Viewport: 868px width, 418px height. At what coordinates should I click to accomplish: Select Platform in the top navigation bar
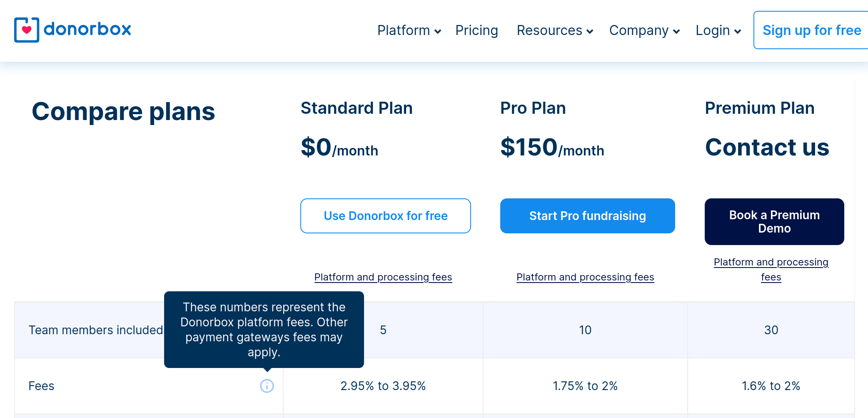404,30
